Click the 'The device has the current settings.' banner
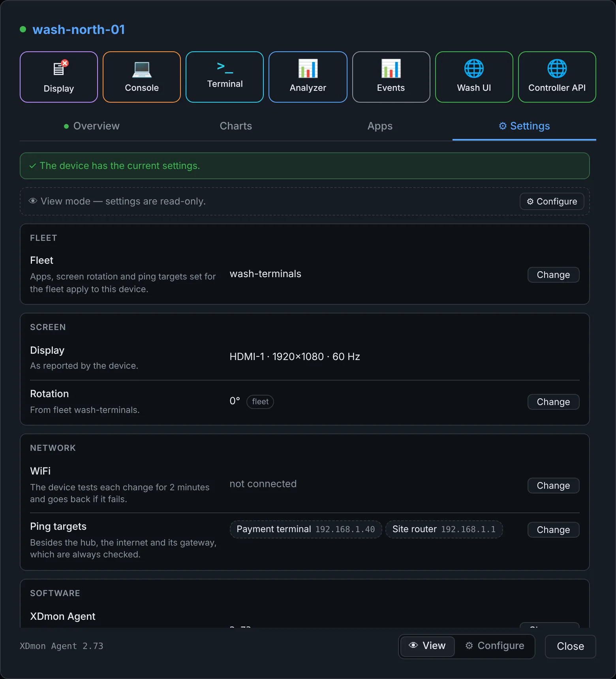This screenshot has height=679, width=616. (x=305, y=166)
